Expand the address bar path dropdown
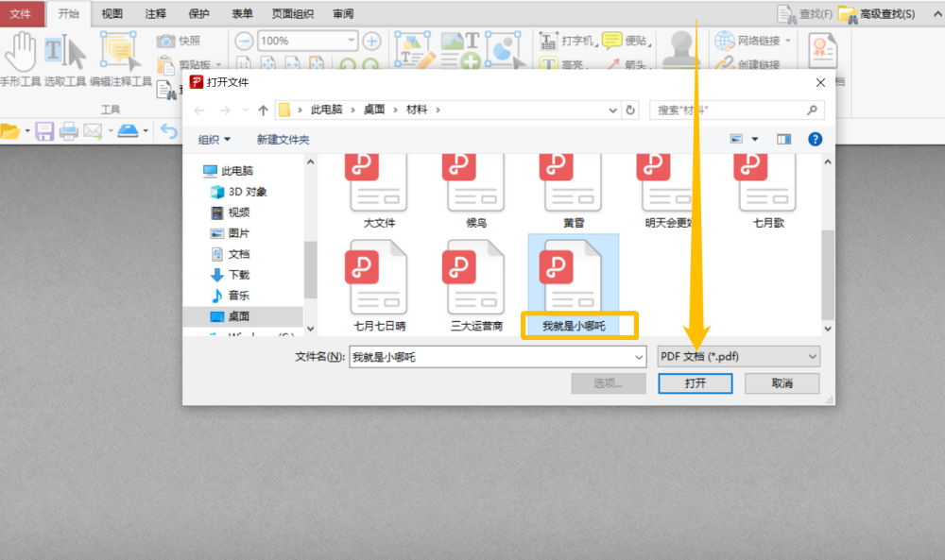Viewport: 945px width, 560px height. (613, 110)
